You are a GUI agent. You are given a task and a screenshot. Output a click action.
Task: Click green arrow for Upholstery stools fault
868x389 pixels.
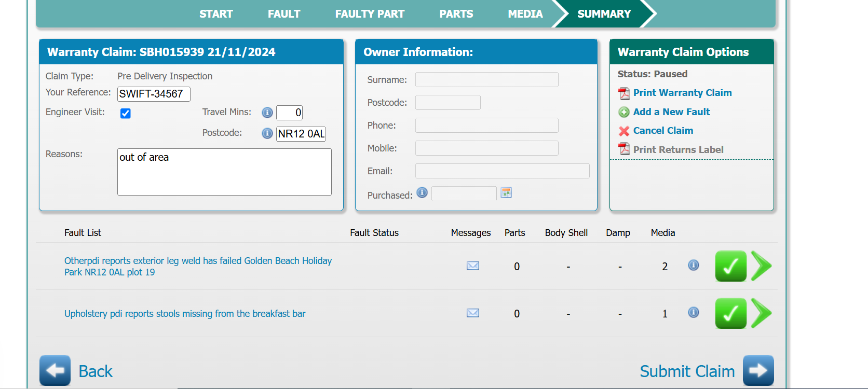(x=761, y=313)
